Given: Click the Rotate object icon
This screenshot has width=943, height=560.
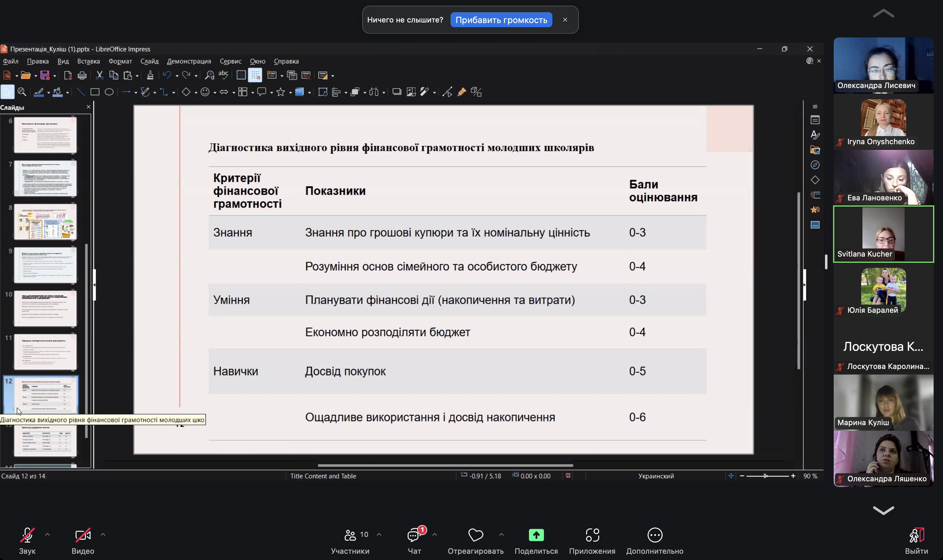Looking at the screenshot, I should (323, 92).
